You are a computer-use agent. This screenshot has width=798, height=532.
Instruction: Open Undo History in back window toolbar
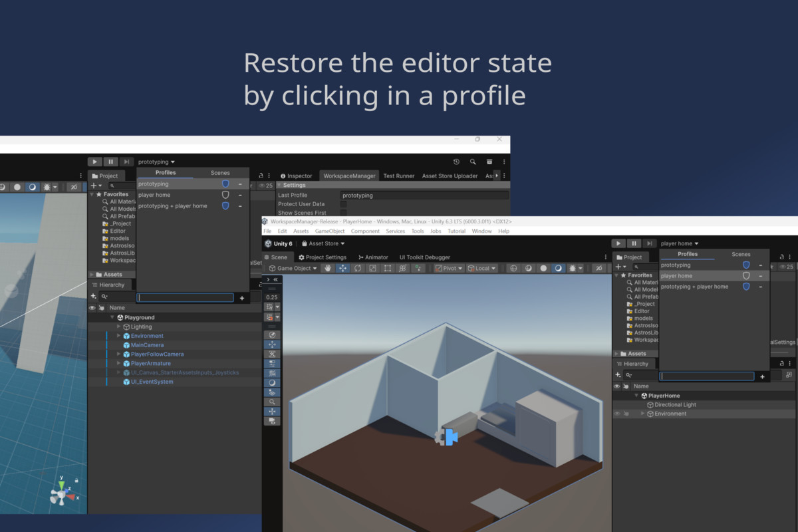click(456, 162)
